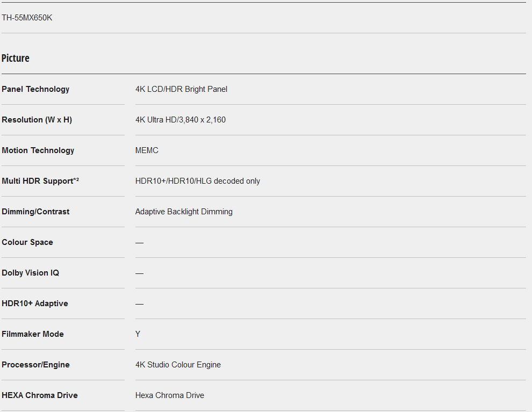The width and height of the screenshot is (532, 412).
Task: Click the 4K Studio Colour Engine value
Action: [x=178, y=365]
